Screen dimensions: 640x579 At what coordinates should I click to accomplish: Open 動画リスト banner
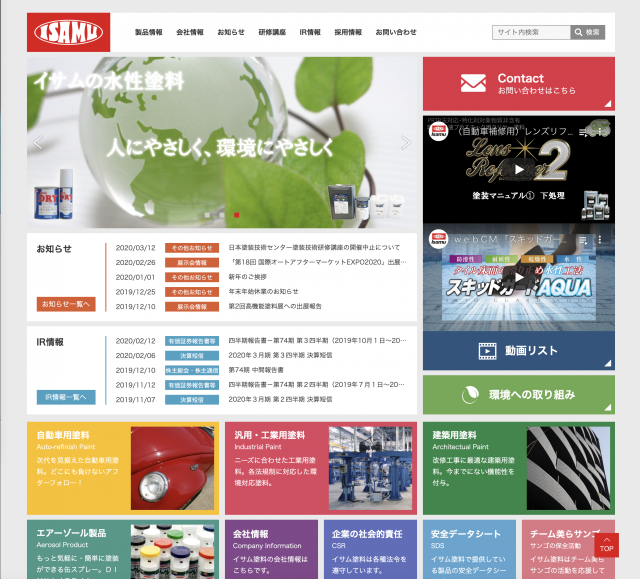pyautogui.click(x=519, y=351)
